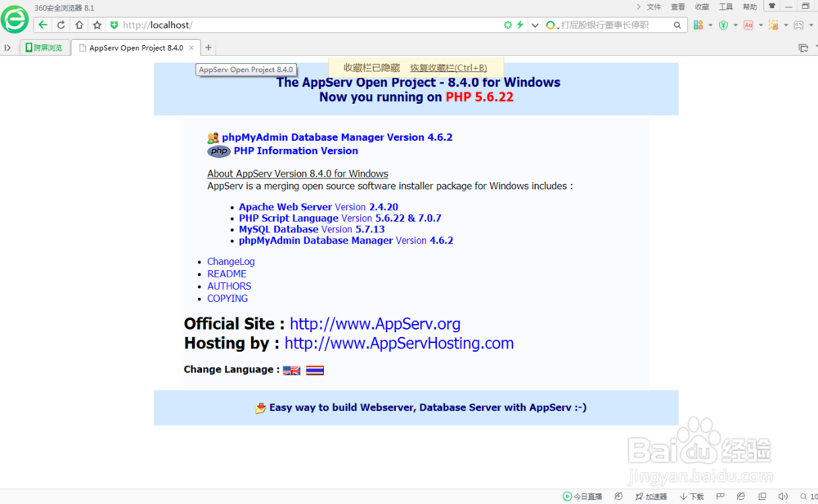Expand dropdown beside extensions grid icon
Image resolution: width=818 pixels, height=504 pixels.
[711, 25]
